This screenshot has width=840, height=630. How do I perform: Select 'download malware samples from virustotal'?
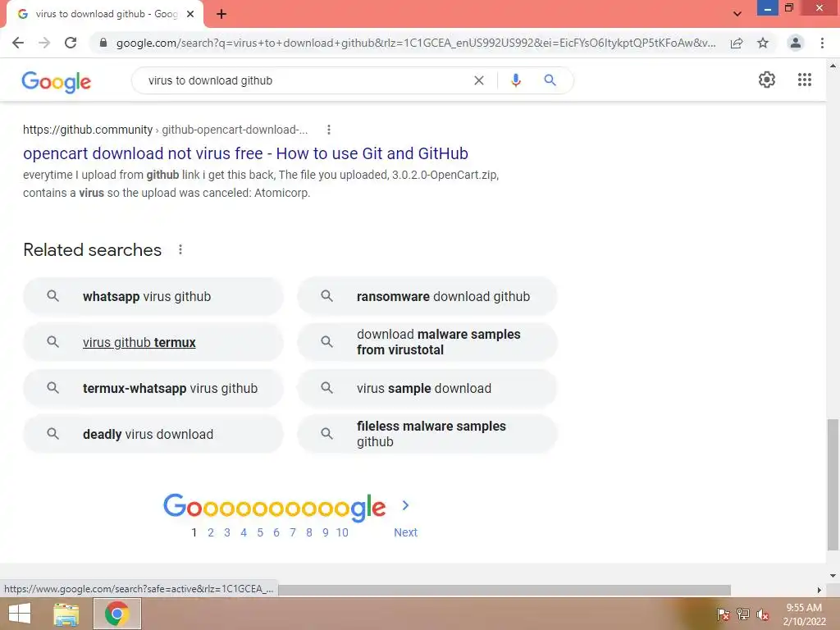pos(427,342)
